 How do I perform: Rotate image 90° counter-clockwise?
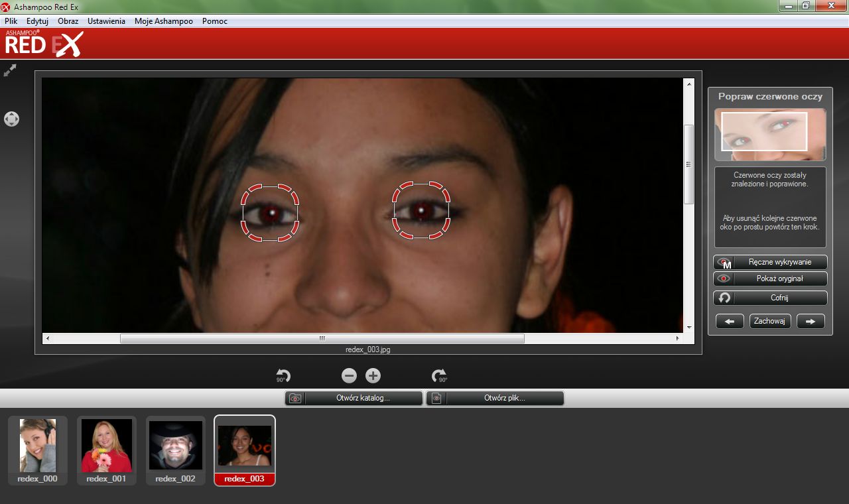(283, 376)
